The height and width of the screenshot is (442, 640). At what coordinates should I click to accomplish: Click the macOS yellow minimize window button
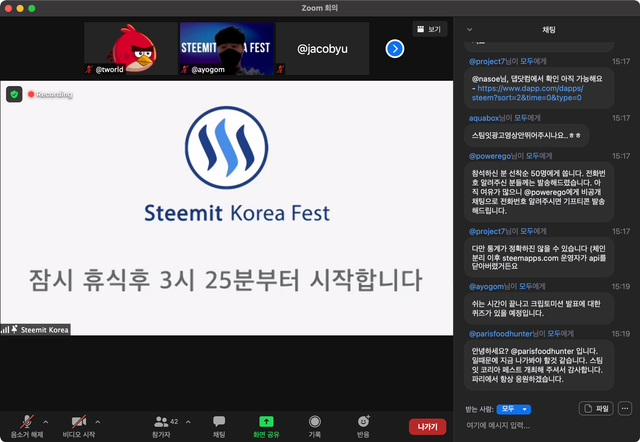[20, 8]
